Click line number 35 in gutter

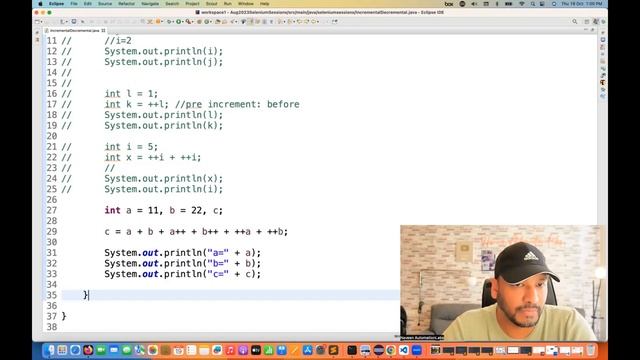(x=52, y=295)
